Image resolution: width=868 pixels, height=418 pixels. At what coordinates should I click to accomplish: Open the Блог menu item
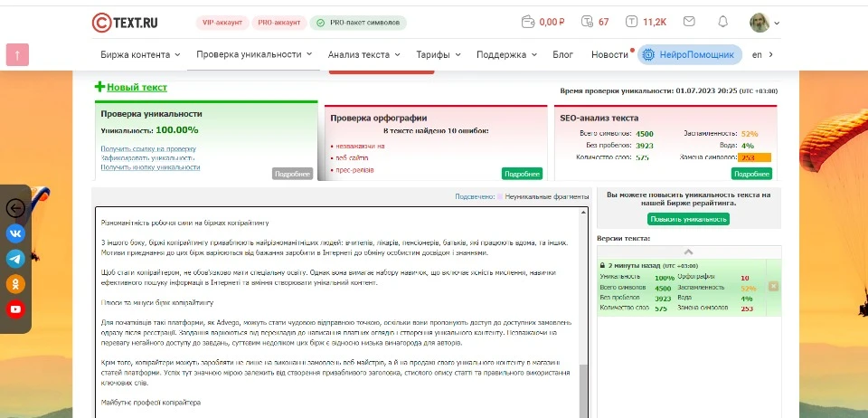tap(562, 54)
